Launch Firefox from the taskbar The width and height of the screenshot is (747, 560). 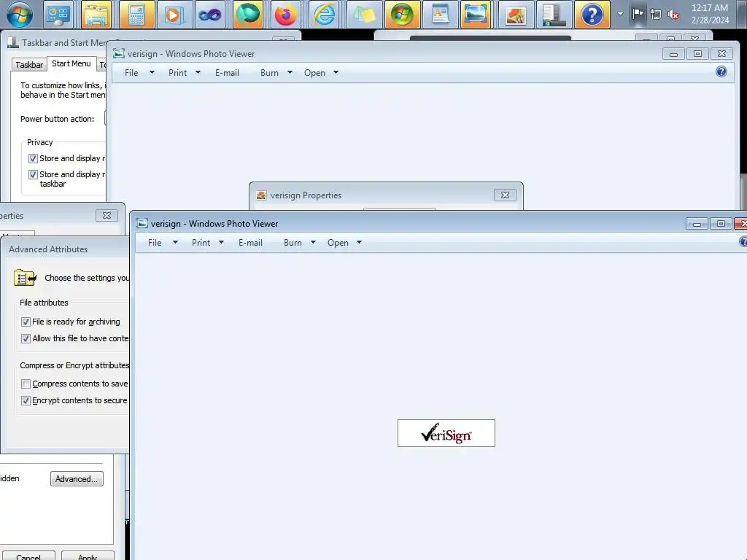coord(285,15)
